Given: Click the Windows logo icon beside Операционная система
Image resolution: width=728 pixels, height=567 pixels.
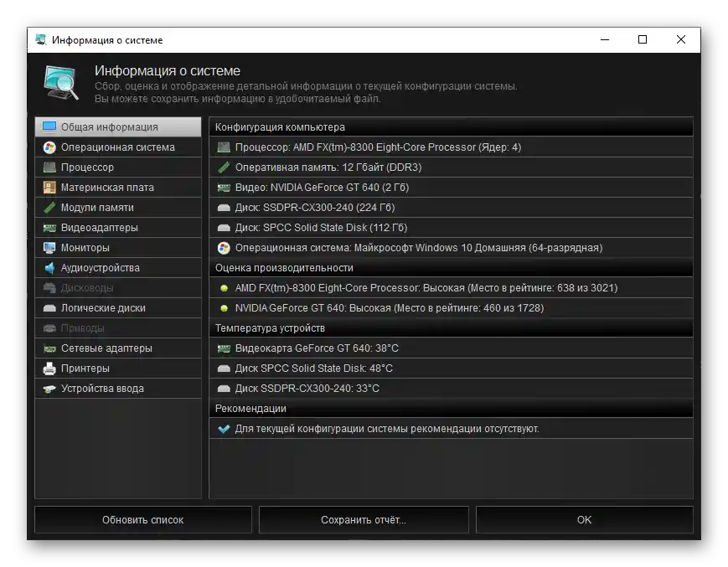Looking at the screenshot, I should pyautogui.click(x=49, y=147).
